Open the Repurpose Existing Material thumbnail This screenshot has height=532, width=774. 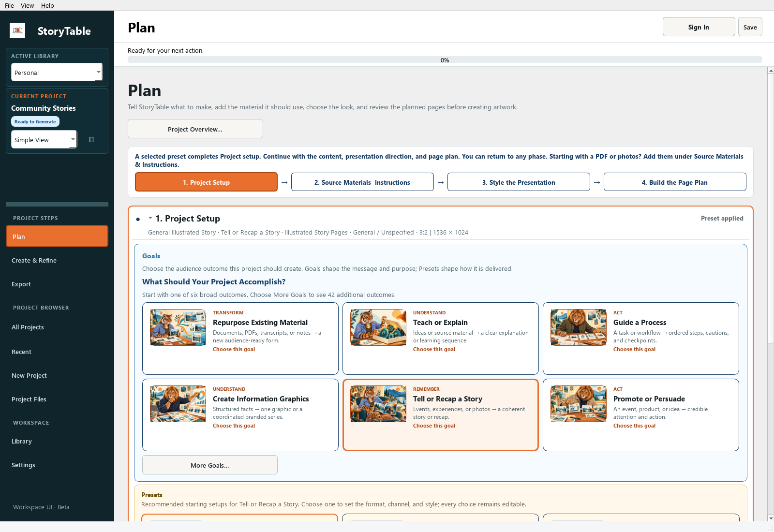click(x=178, y=327)
